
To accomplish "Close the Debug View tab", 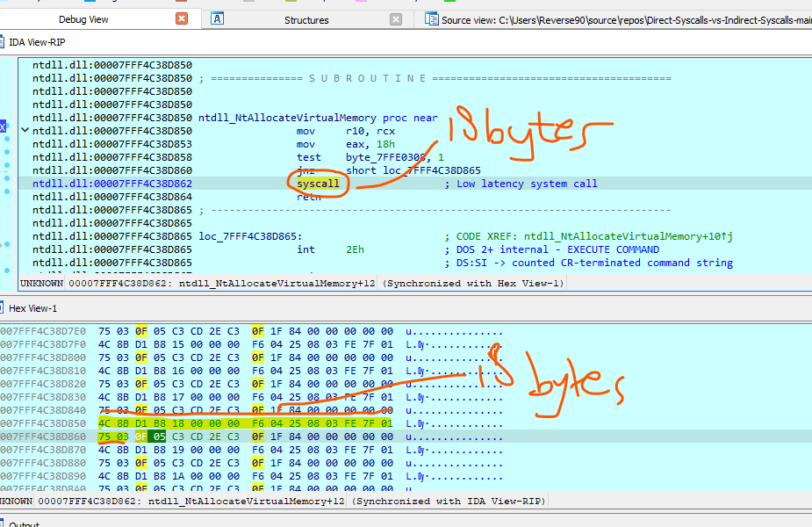I will (x=182, y=18).
